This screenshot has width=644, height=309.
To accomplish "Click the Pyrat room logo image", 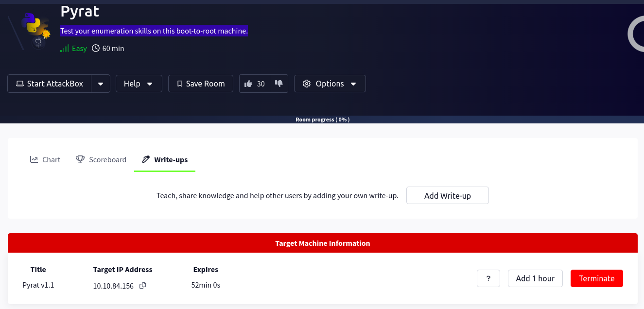I will 30,31.
